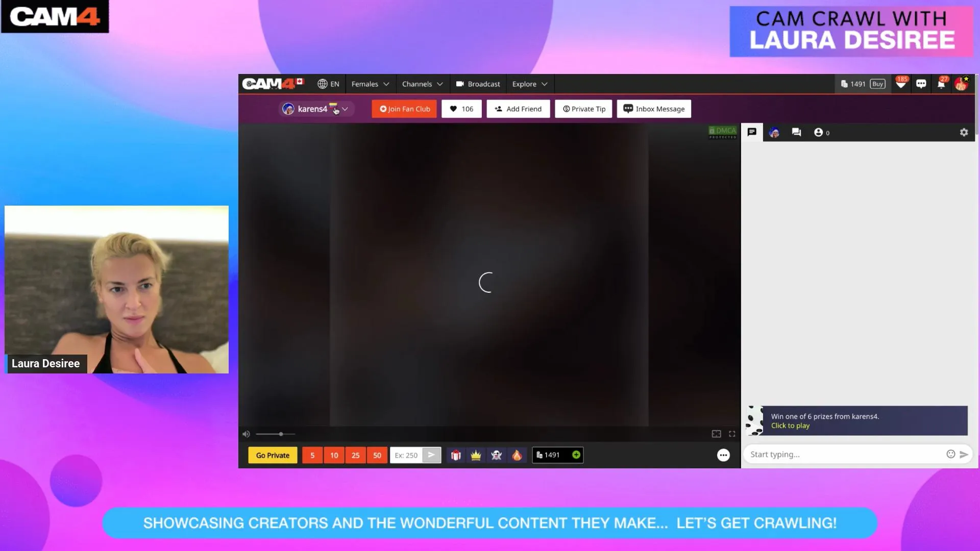Open messages via the speech bubble icon

[x=921, y=84]
